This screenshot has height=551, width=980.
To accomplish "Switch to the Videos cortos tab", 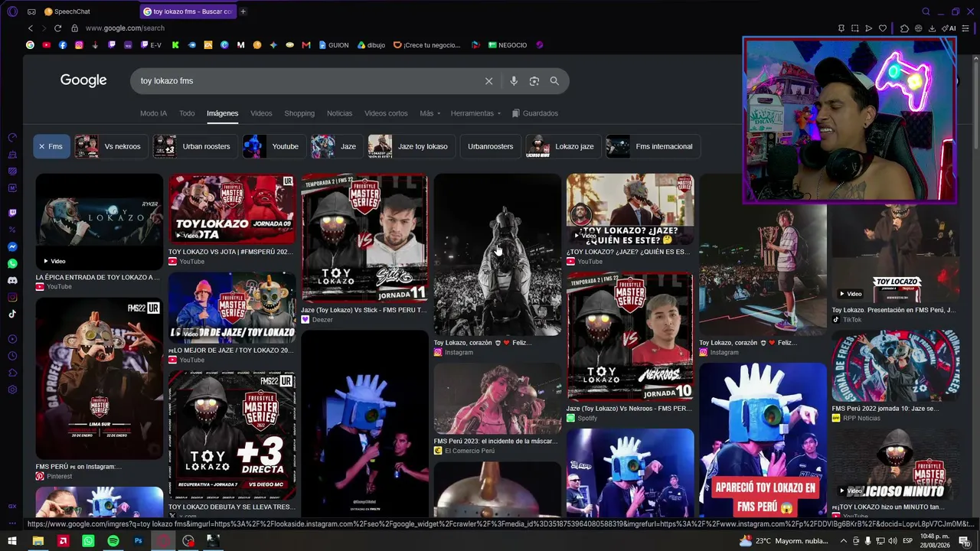I will tap(386, 113).
